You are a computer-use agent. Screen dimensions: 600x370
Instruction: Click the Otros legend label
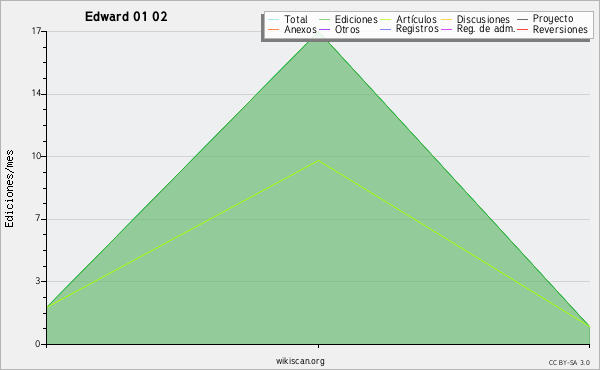tap(347, 29)
